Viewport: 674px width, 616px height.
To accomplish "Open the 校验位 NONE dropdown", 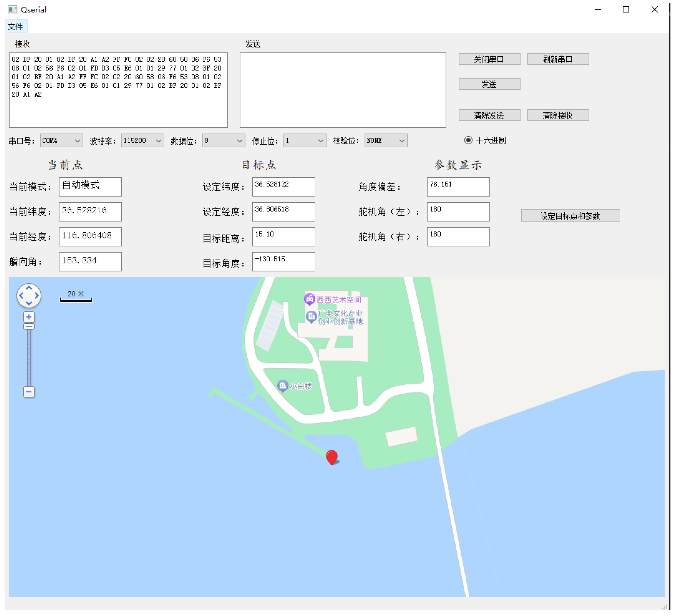I will [386, 141].
